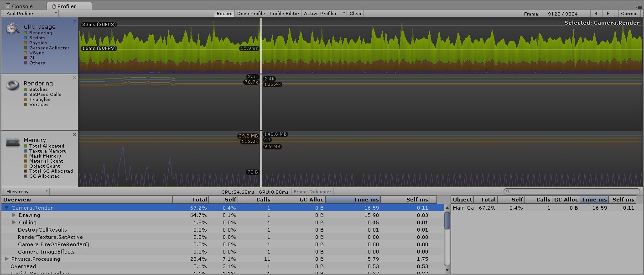Image resolution: width=644 pixels, height=275 pixels.
Task: Clear the profiler data
Action: (x=356, y=13)
